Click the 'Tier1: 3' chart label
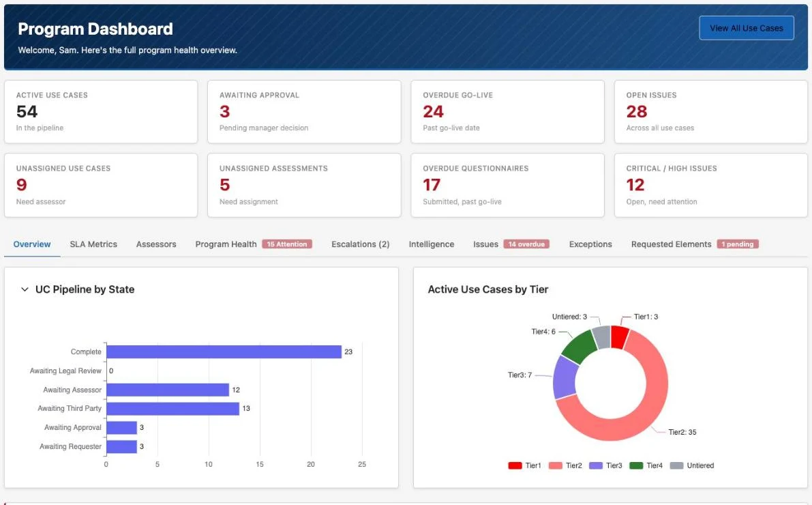The height and width of the screenshot is (505, 812). (x=646, y=316)
